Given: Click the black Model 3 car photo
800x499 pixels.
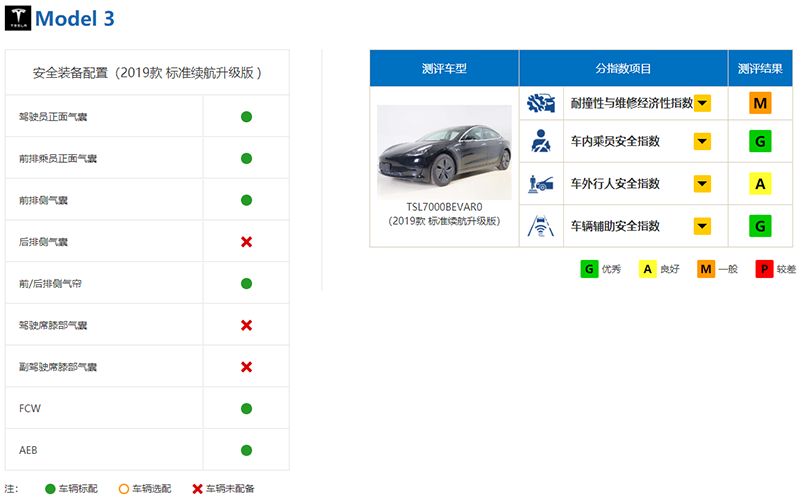Looking at the screenshot, I should 444,152.
